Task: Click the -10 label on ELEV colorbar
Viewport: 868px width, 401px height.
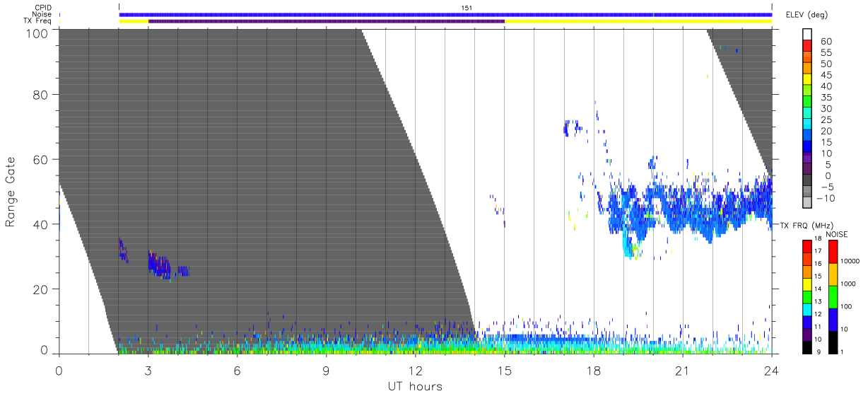Action: 826,198
